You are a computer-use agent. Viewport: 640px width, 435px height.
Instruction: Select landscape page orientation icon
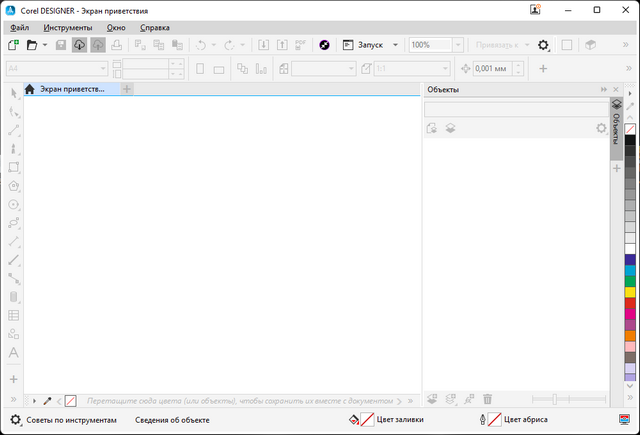219,70
